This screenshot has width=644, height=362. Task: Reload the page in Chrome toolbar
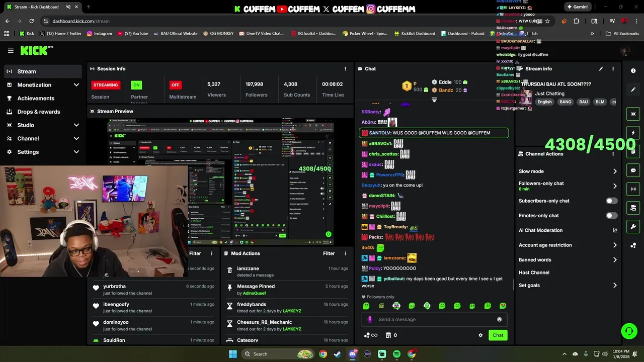(31, 21)
